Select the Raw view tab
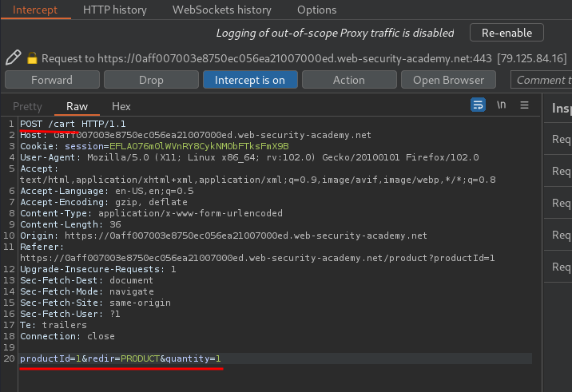The height and width of the screenshot is (392, 572). pos(77,106)
